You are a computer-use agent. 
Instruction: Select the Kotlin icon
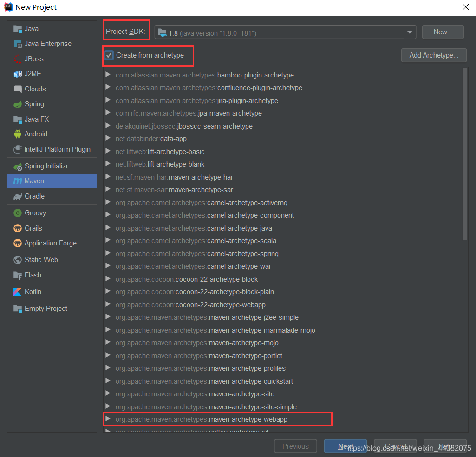tap(18, 292)
